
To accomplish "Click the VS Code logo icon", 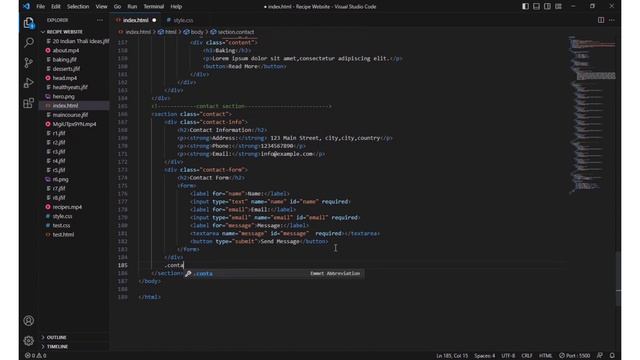I will (x=27, y=6).
